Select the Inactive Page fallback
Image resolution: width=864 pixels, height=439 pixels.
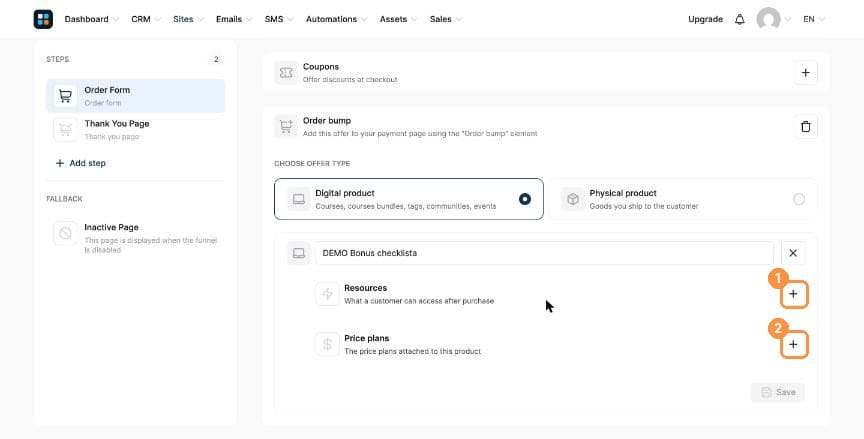click(136, 238)
